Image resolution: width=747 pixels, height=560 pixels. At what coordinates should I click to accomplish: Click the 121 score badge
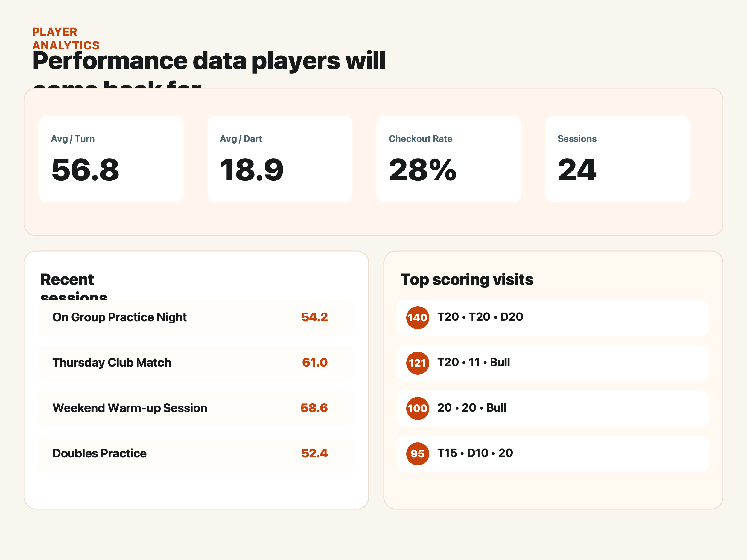coord(418,363)
